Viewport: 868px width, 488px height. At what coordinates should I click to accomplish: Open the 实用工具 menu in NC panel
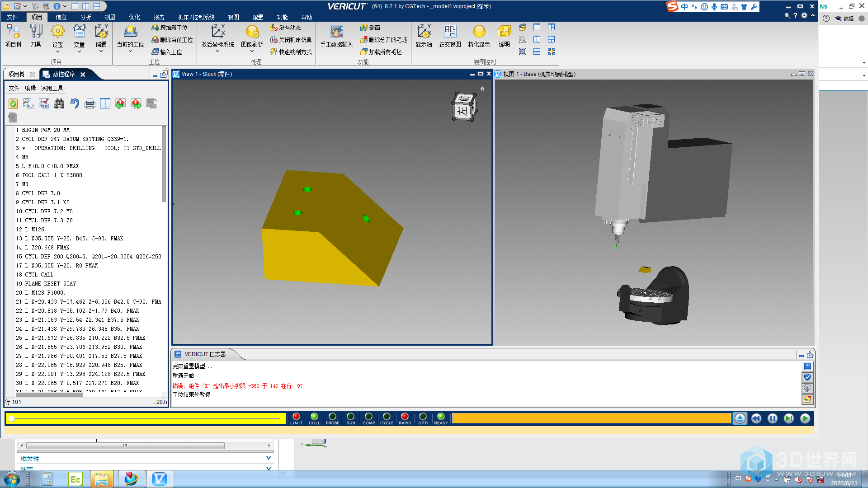52,88
